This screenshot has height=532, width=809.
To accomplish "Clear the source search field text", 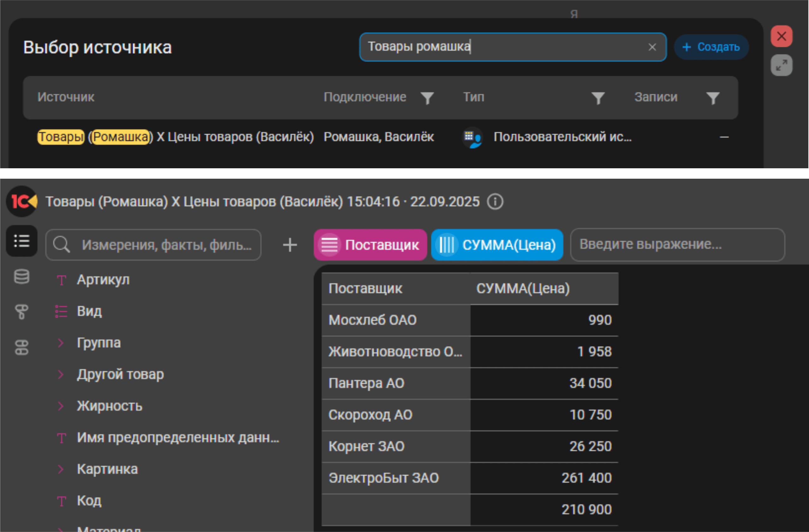I will pos(652,47).
